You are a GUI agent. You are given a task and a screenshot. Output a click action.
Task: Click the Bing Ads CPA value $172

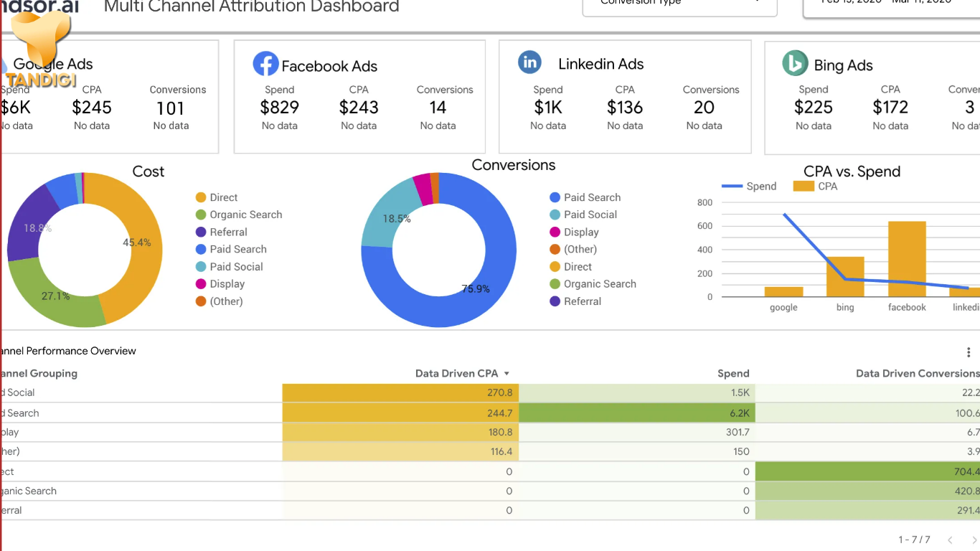pos(890,108)
